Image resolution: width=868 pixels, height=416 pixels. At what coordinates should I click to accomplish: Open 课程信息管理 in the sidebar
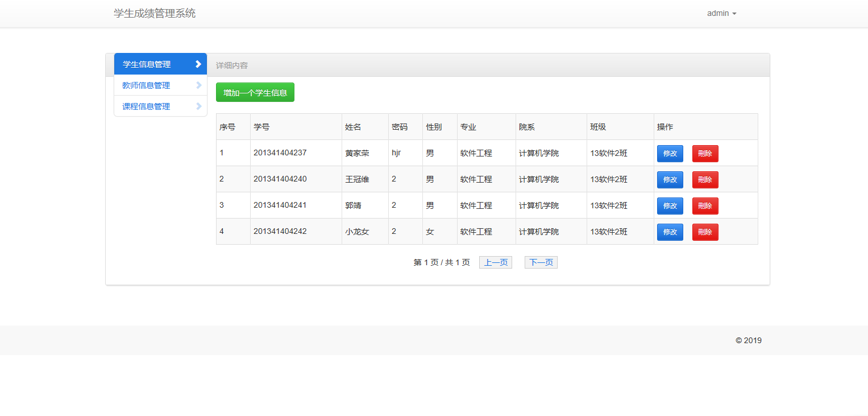pyautogui.click(x=146, y=106)
